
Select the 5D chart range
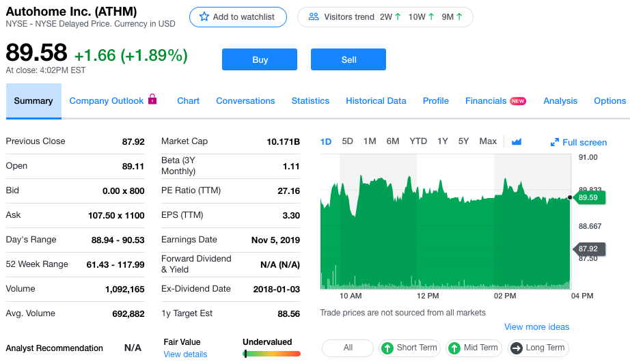tap(348, 141)
